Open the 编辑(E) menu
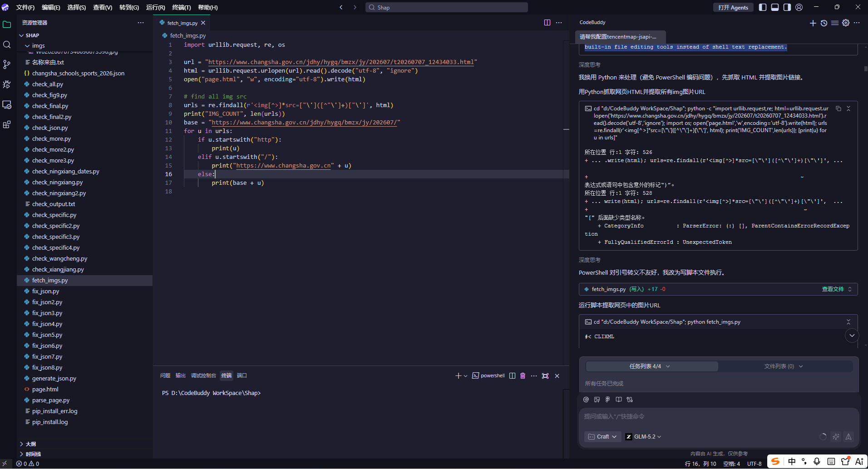The image size is (868, 469). (x=51, y=7)
